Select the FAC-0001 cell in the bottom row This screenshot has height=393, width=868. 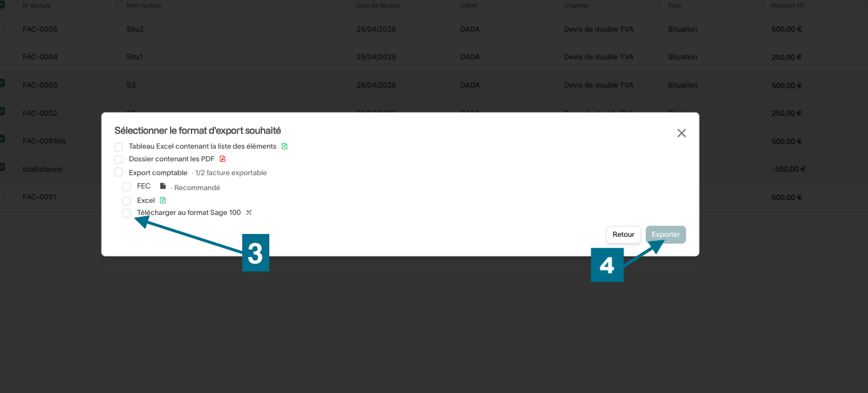39,197
